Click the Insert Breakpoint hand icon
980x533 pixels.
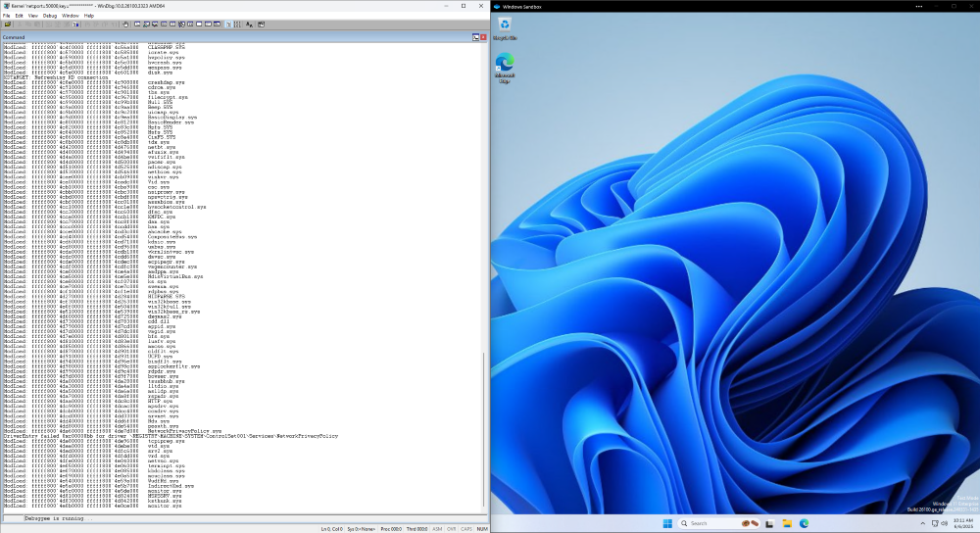tap(125, 24)
